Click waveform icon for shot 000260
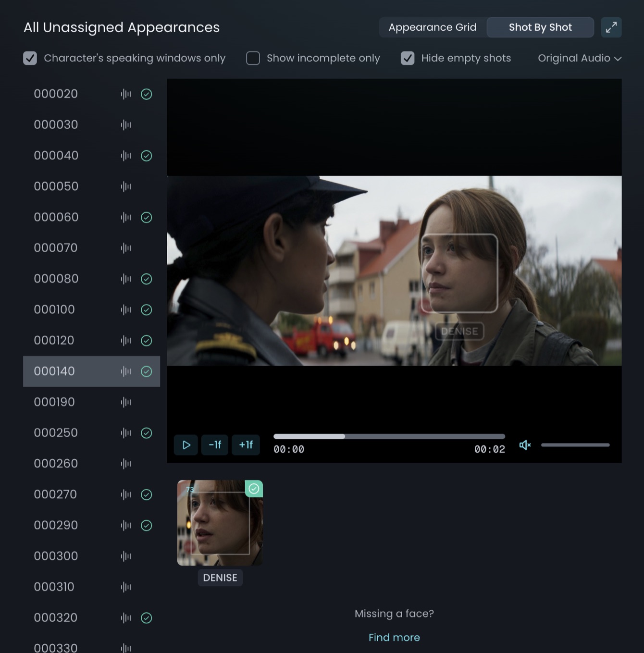 coord(126,464)
